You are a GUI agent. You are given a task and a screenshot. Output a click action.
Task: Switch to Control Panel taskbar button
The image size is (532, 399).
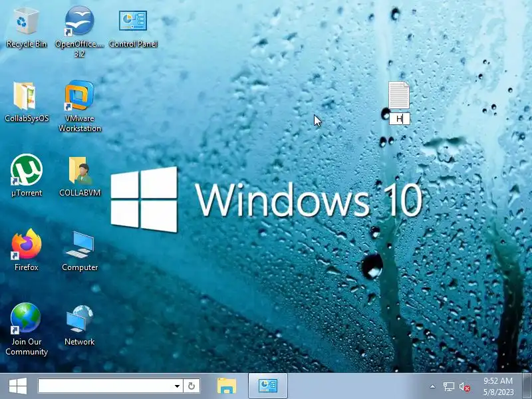point(268,386)
